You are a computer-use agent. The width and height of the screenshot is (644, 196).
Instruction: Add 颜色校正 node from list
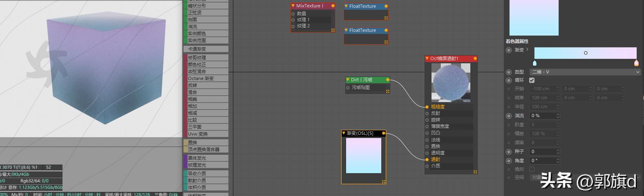click(206, 65)
